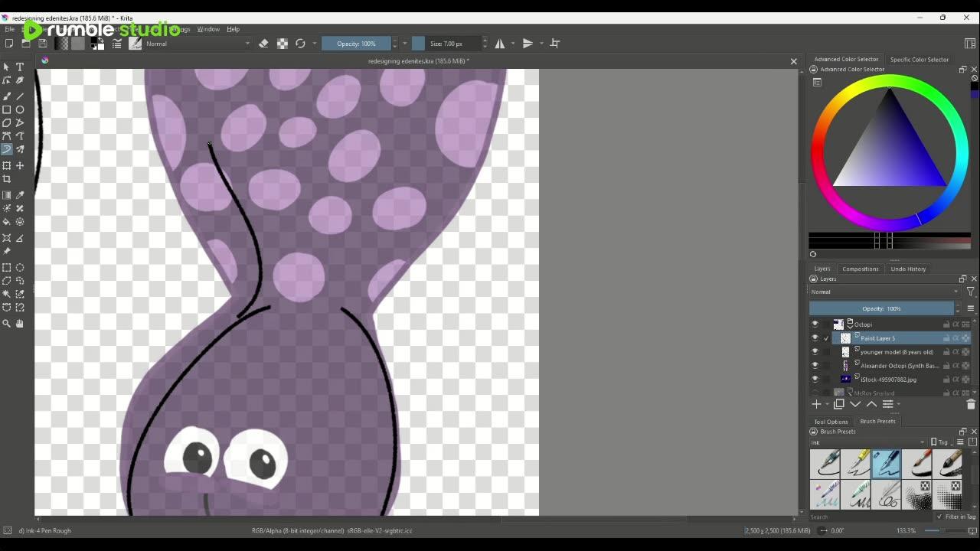
Task: Toggle the Eraser mode button
Action: coord(263,44)
